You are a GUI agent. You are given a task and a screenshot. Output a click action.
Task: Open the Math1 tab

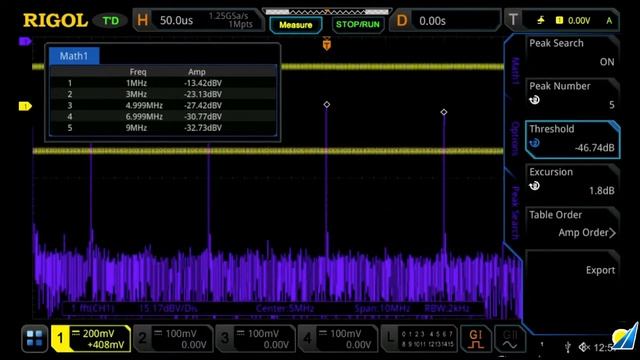74,56
